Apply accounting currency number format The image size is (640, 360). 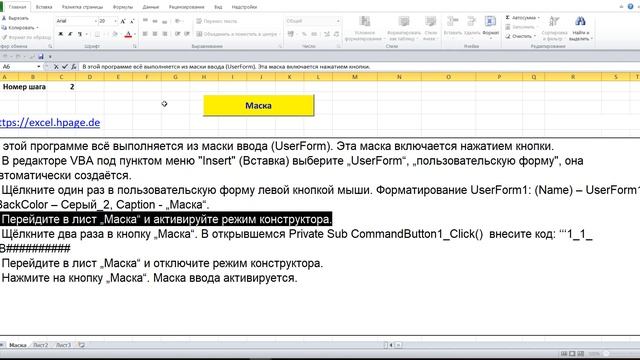[291, 34]
